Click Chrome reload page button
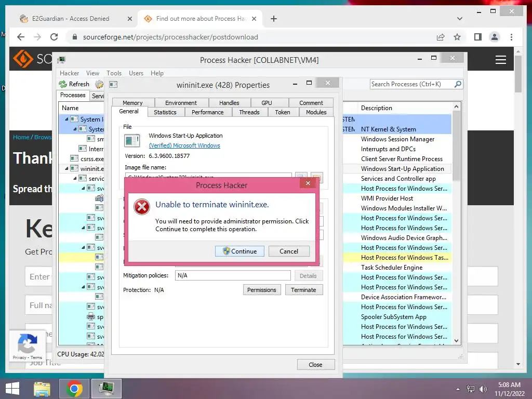This screenshot has width=532, height=399. 54,37
